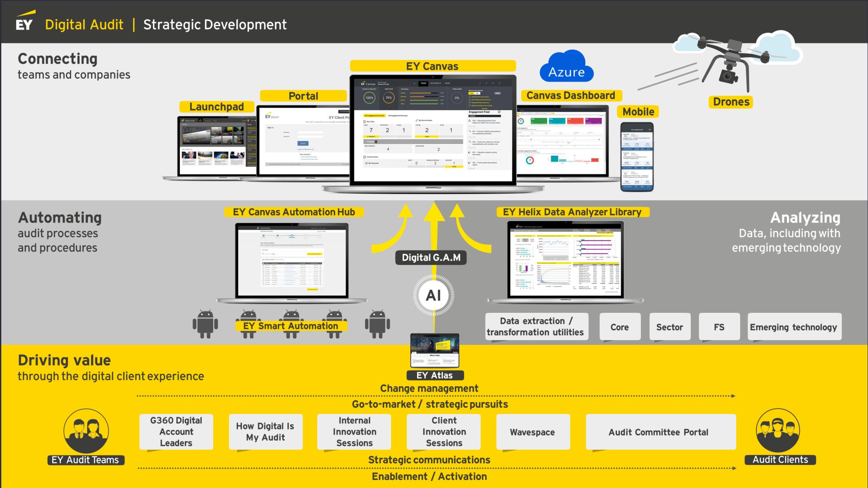
Task: Click the EY Atlas tablet thumbnail
Action: point(434,350)
